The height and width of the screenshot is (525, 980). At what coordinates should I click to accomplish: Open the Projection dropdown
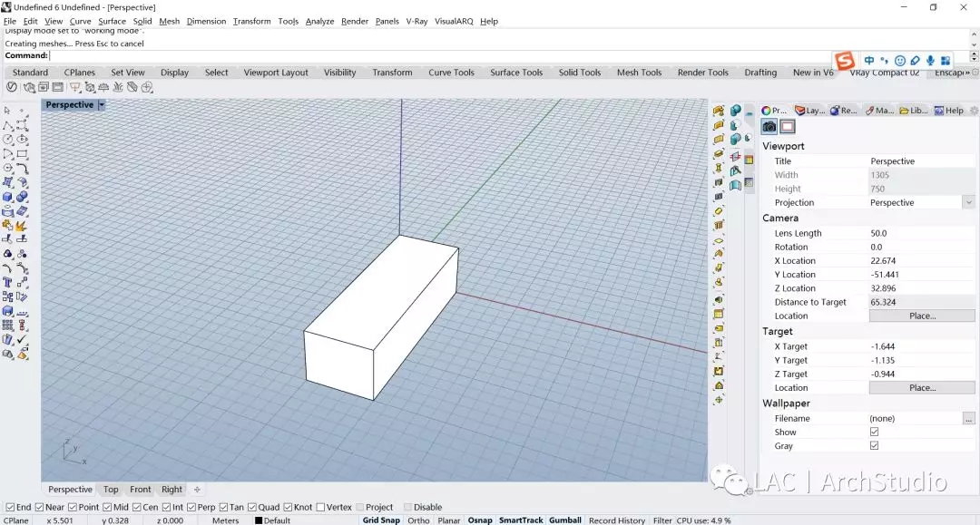pyautogui.click(x=968, y=202)
